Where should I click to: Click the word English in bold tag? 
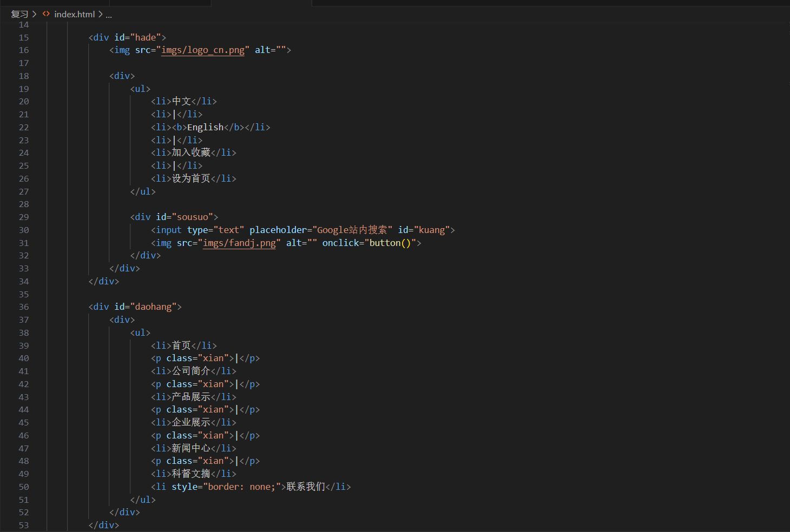pos(205,128)
